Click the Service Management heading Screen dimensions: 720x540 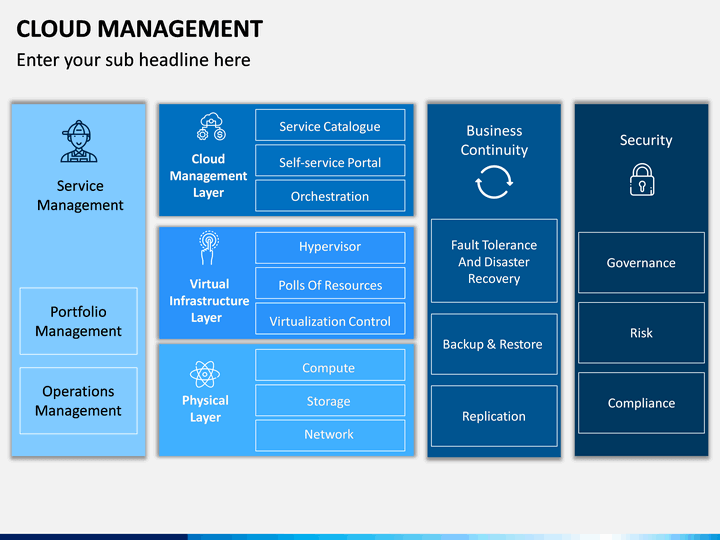click(x=80, y=195)
